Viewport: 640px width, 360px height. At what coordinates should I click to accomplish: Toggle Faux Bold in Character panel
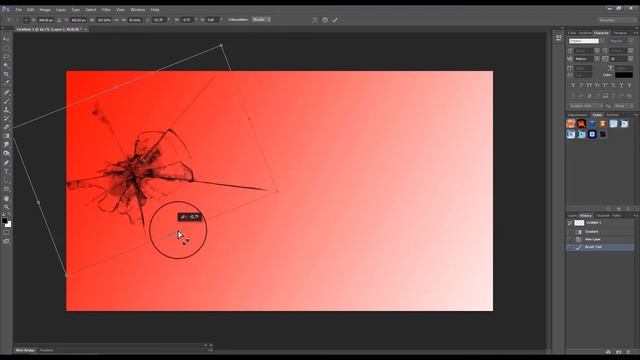573,85
